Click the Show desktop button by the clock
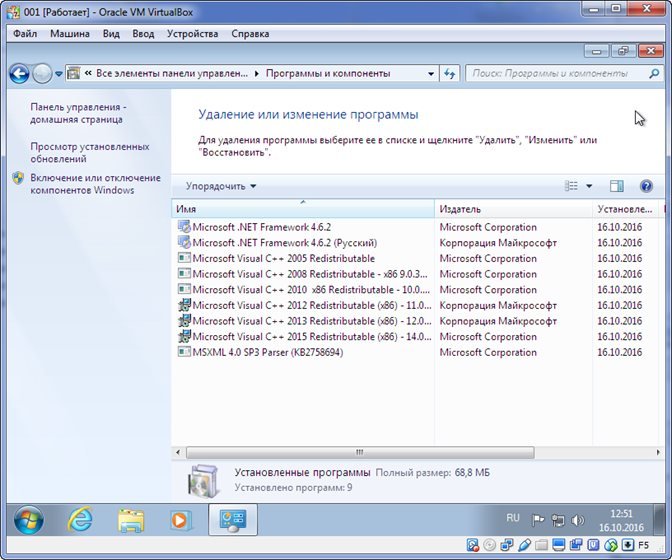Viewport: 672px width, 560px height. click(659, 520)
